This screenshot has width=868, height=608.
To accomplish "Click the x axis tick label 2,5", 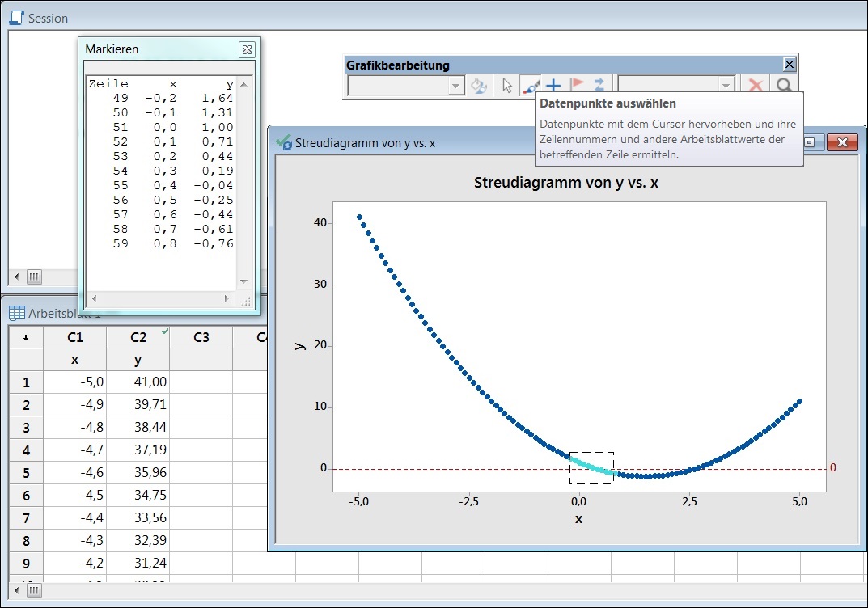I will 689,501.
